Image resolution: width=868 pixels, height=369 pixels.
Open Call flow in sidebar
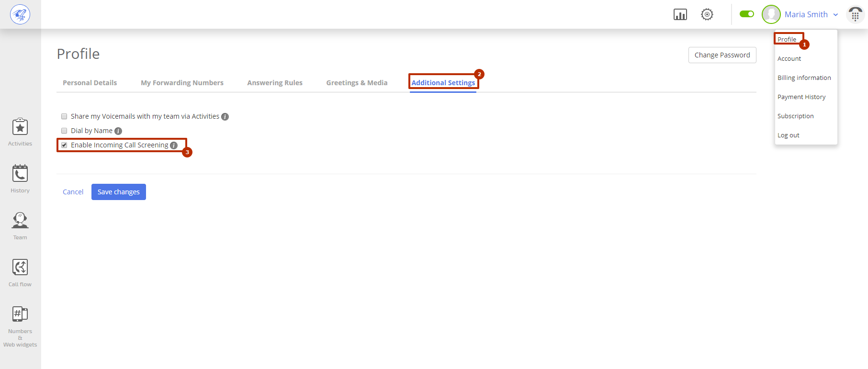click(x=20, y=273)
